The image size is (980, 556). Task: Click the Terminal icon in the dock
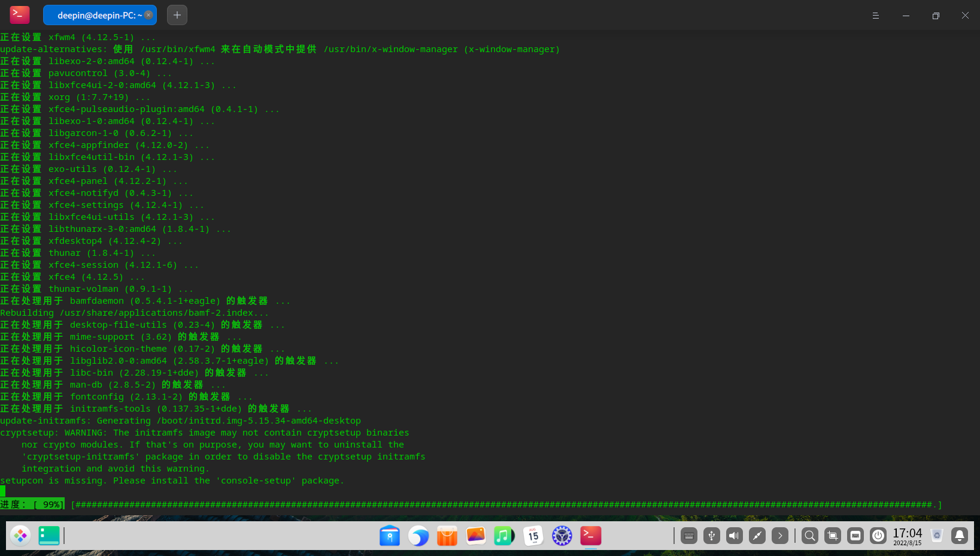pyautogui.click(x=591, y=536)
